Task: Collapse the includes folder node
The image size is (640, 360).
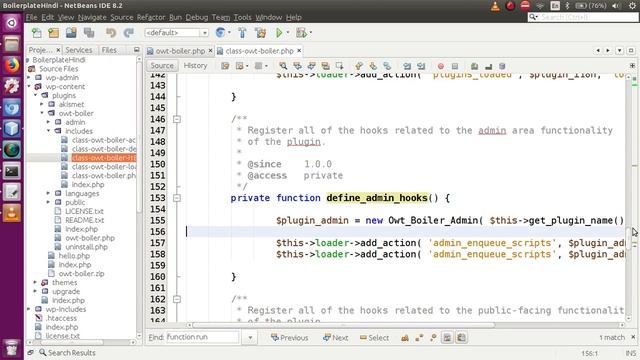Action: tap(49, 131)
